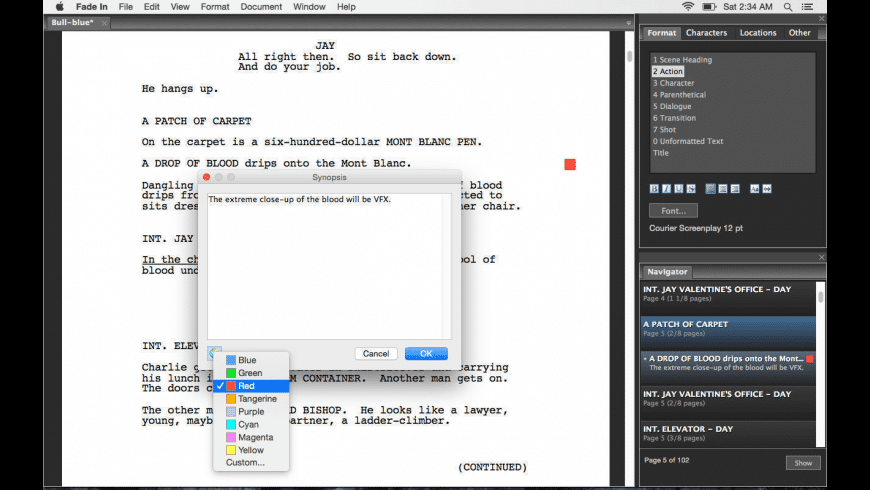Open the View menu
The height and width of the screenshot is (490, 870).
tap(180, 7)
